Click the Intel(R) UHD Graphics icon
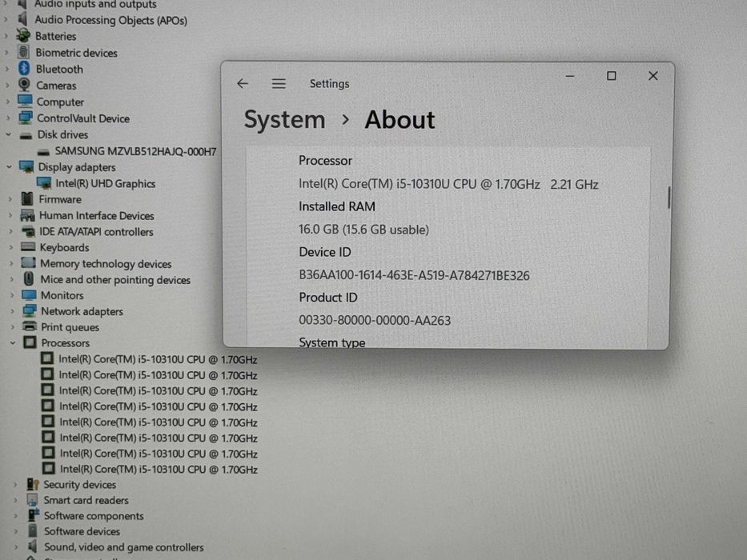 click(x=44, y=183)
